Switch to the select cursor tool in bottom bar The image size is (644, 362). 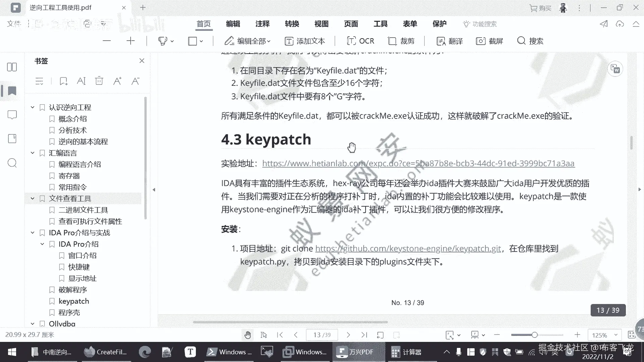264,335
